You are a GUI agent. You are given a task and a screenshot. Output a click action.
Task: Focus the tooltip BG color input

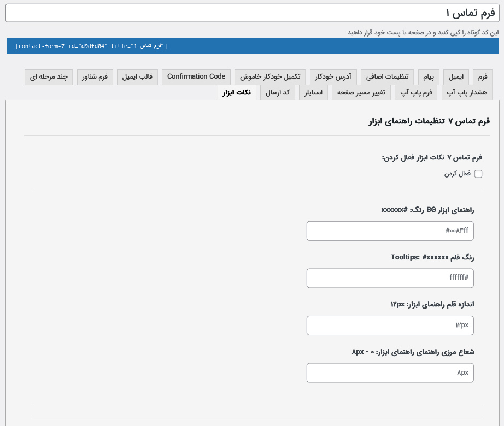click(390, 231)
